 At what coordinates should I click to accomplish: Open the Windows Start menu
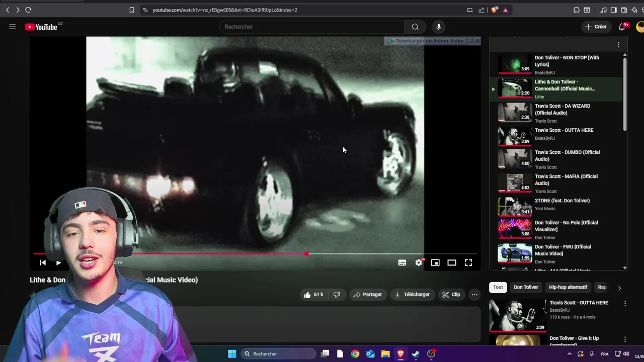tap(232, 354)
